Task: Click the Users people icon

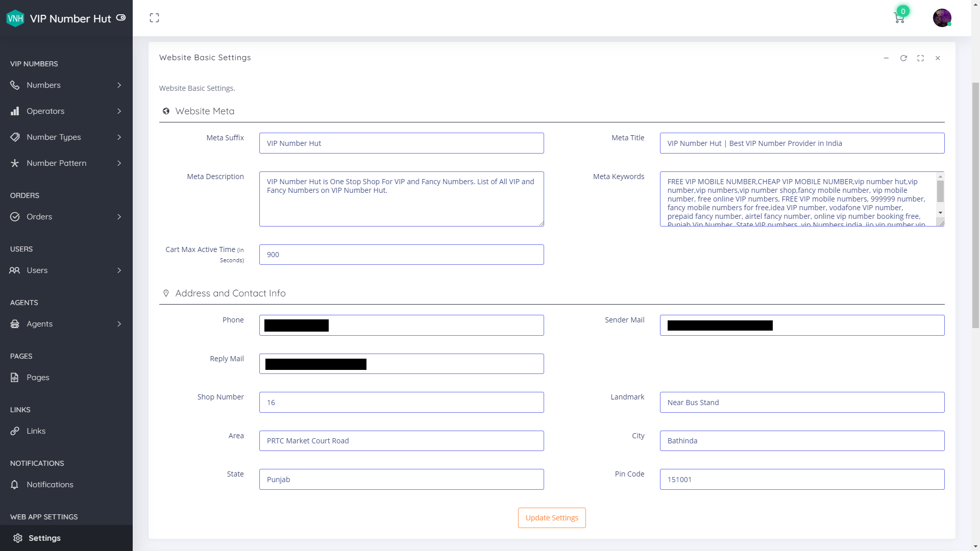Action: click(15, 270)
